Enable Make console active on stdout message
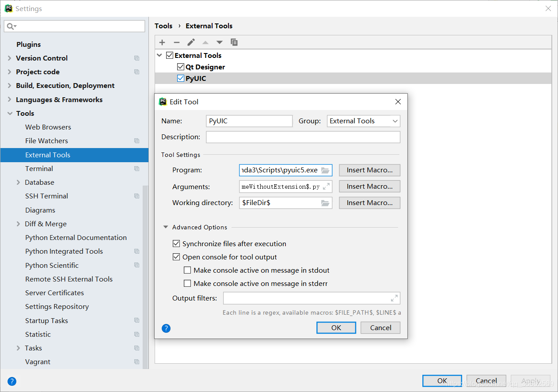The height and width of the screenshot is (392, 558). [187, 270]
